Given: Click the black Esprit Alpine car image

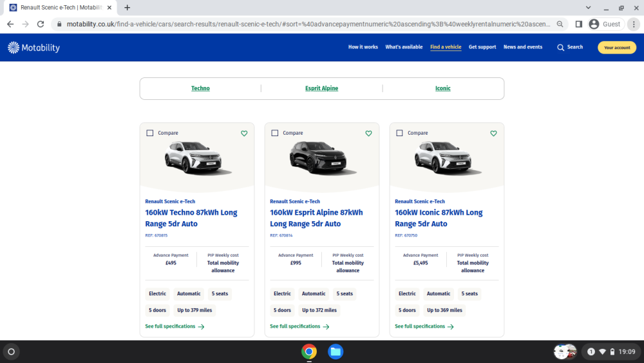Looking at the screenshot, I should (x=323, y=158).
